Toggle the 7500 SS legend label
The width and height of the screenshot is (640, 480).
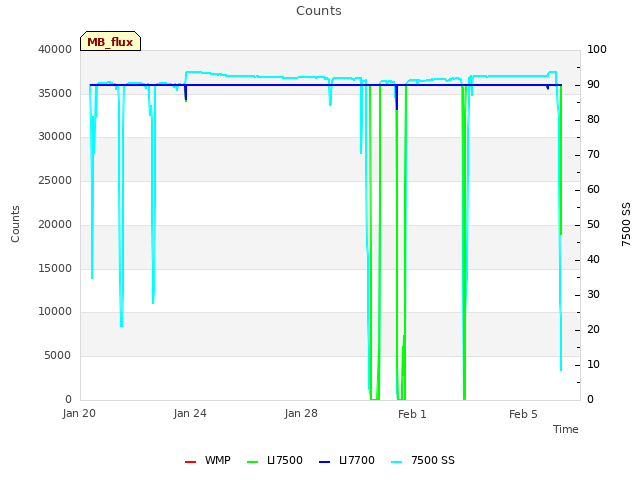tap(433, 460)
